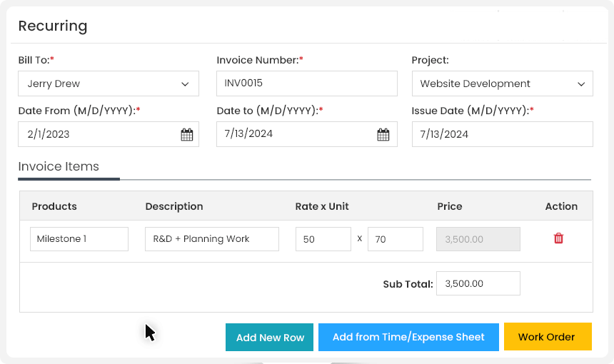614x364 pixels.
Task: Open the Project dropdown
Action: point(502,84)
